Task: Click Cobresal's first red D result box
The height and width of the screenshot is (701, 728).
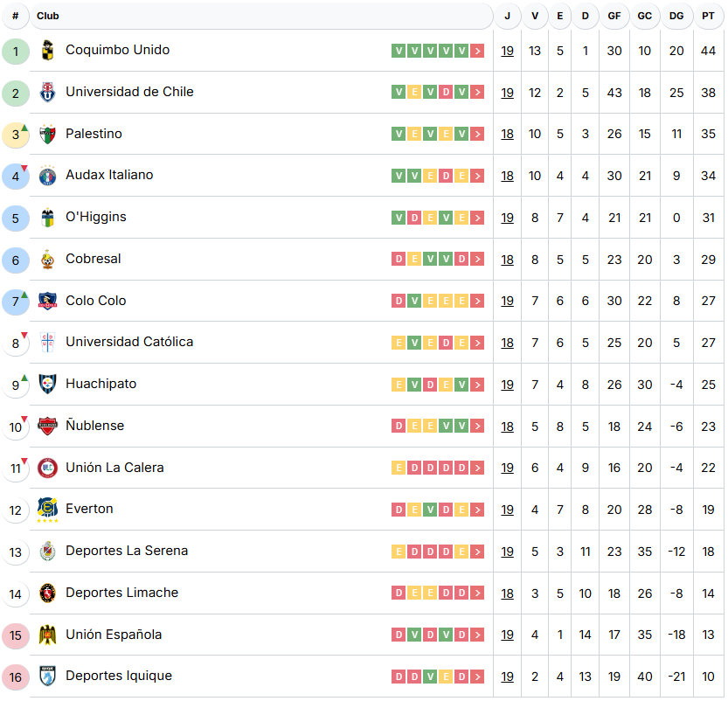Action: point(399,260)
